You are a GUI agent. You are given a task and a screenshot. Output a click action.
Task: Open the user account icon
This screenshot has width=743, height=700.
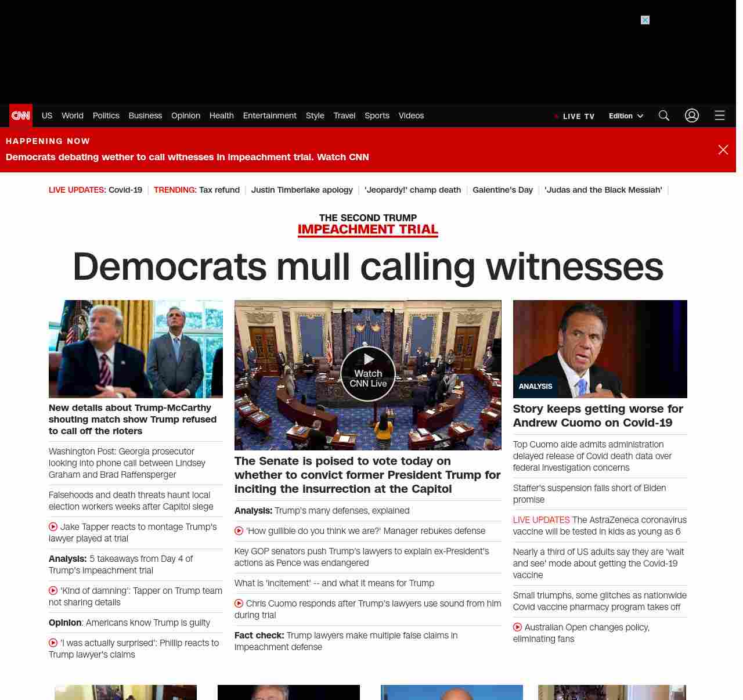(691, 116)
